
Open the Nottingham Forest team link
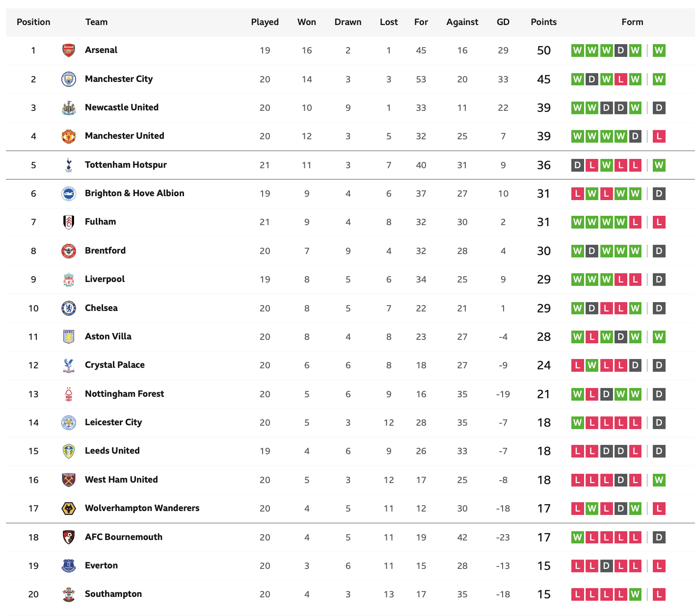point(125,394)
